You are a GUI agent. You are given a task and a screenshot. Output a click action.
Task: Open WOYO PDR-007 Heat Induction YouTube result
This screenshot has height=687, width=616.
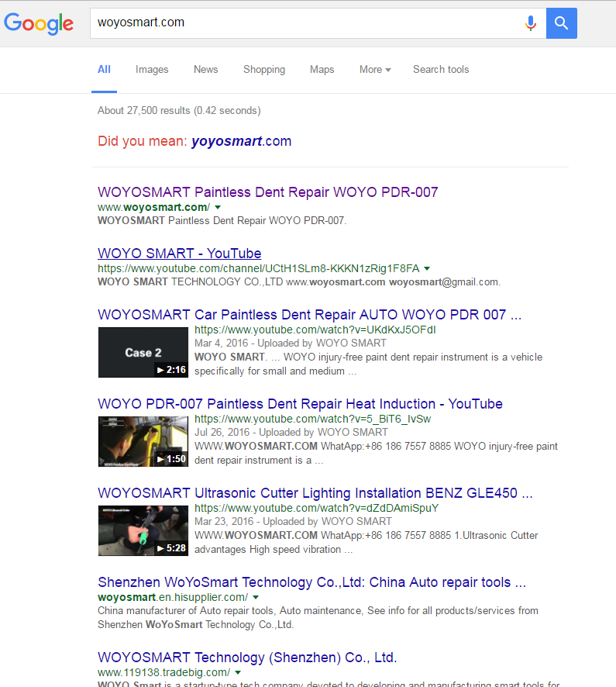point(300,403)
